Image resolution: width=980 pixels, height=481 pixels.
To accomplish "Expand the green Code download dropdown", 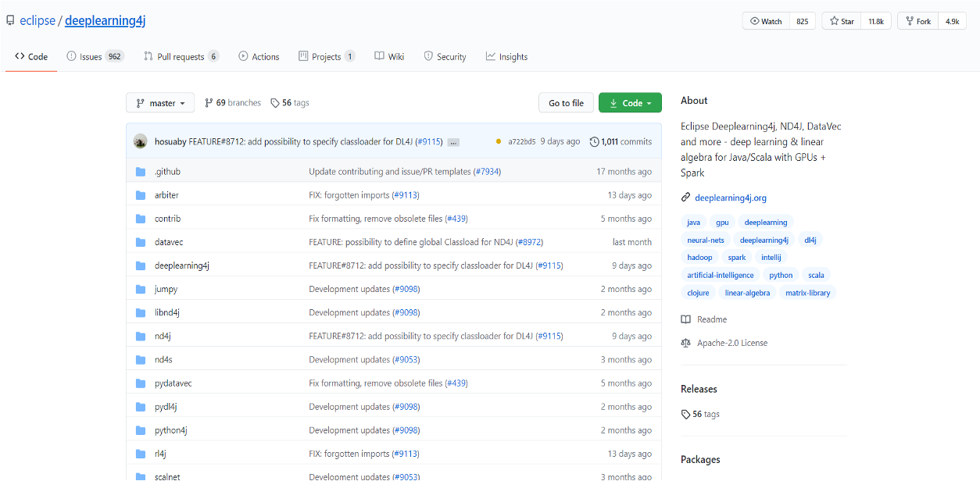I will pyautogui.click(x=630, y=103).
